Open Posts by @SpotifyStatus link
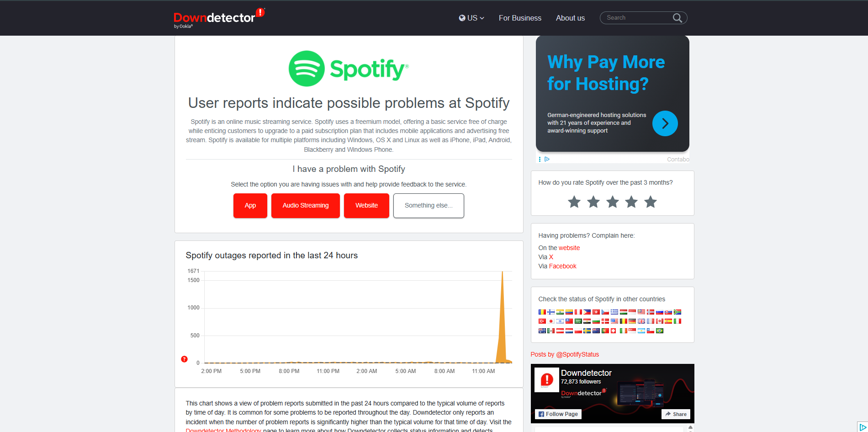Image resolution: width=868 pixels, height=432 pixels. 565,354
